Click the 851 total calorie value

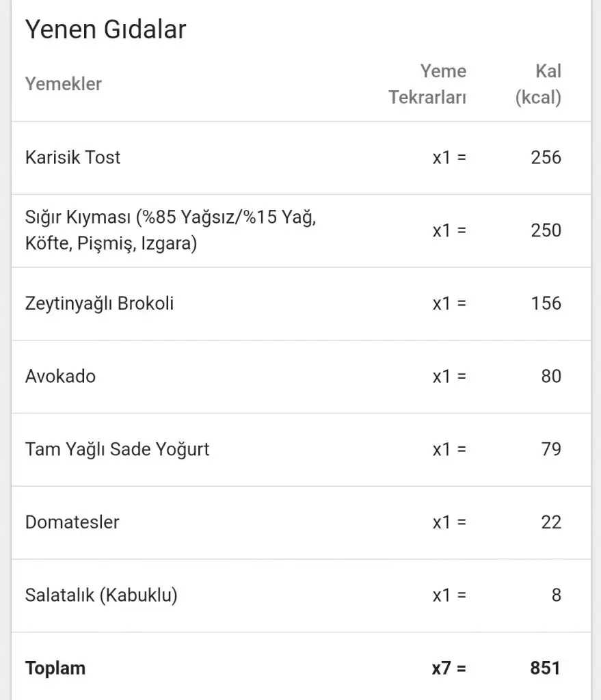coord(545,668)
